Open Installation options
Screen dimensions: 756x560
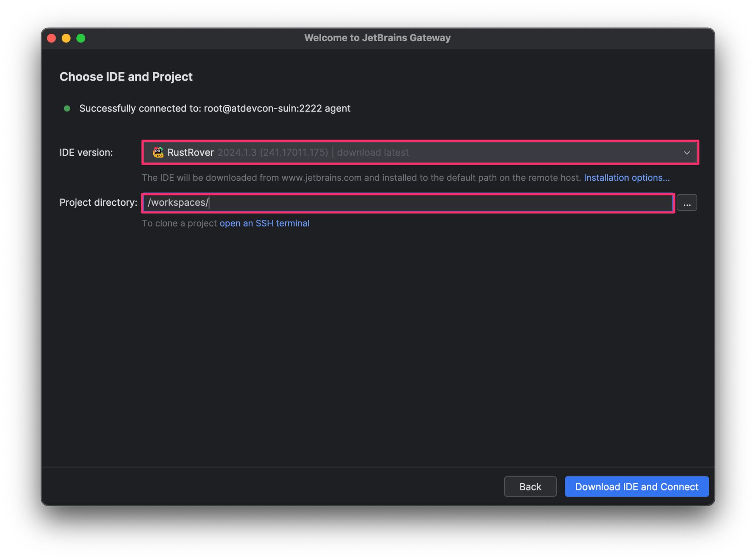click(x=626, y=177)
